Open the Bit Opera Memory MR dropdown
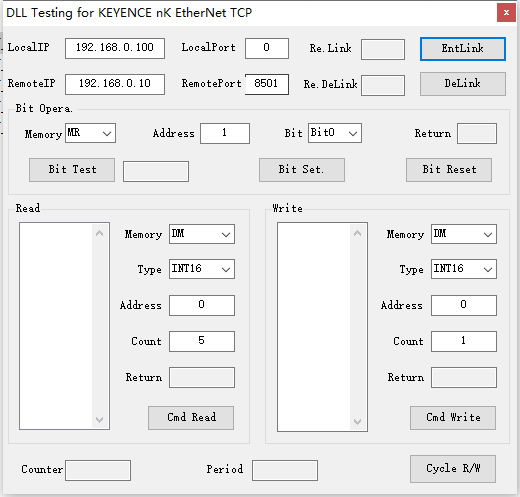520x497 pixels. point(90,133)
